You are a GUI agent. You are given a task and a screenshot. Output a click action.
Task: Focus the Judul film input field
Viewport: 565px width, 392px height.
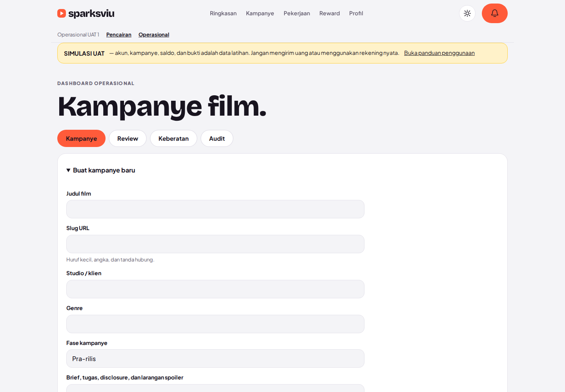pyautogui.click(x=215, y=209)
